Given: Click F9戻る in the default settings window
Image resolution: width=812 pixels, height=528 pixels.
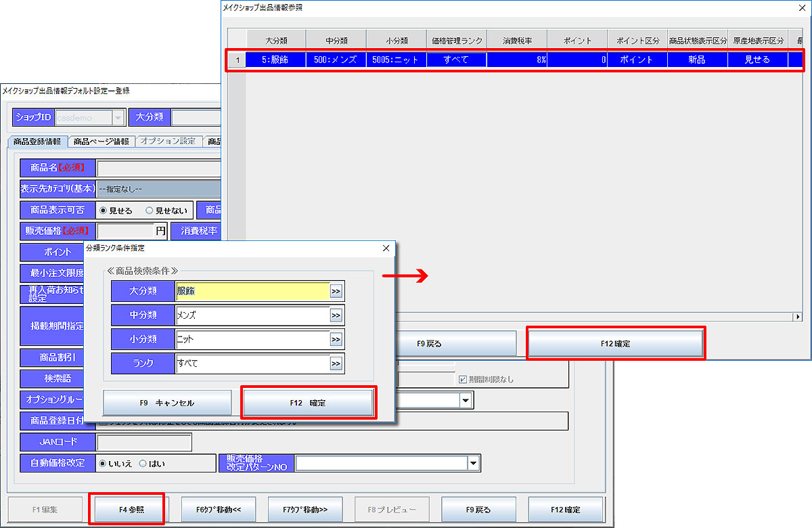Looking at the screenshot, I should (x=478, y=509).
